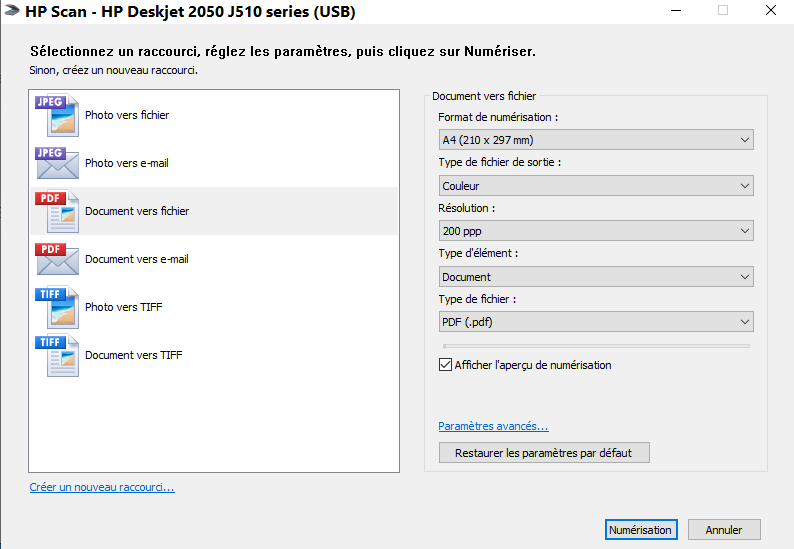Click the PDF envelope Document vers e-mail icon

point(57,259)
